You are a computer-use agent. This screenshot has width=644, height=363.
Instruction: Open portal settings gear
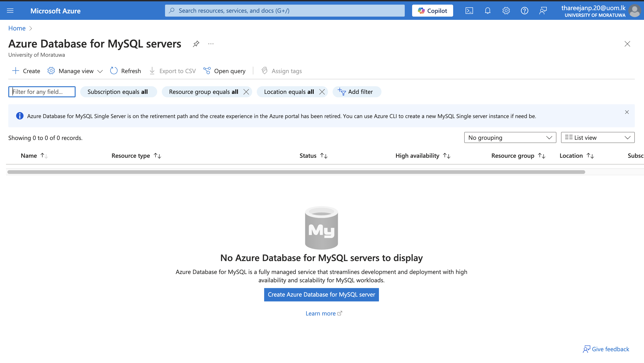(506, 11)
